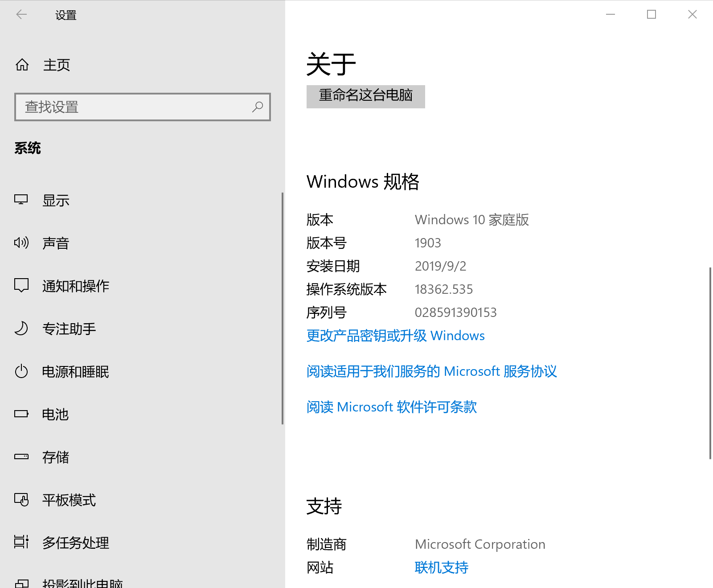Click the Tablet Mode icon

tap(21, 500)
